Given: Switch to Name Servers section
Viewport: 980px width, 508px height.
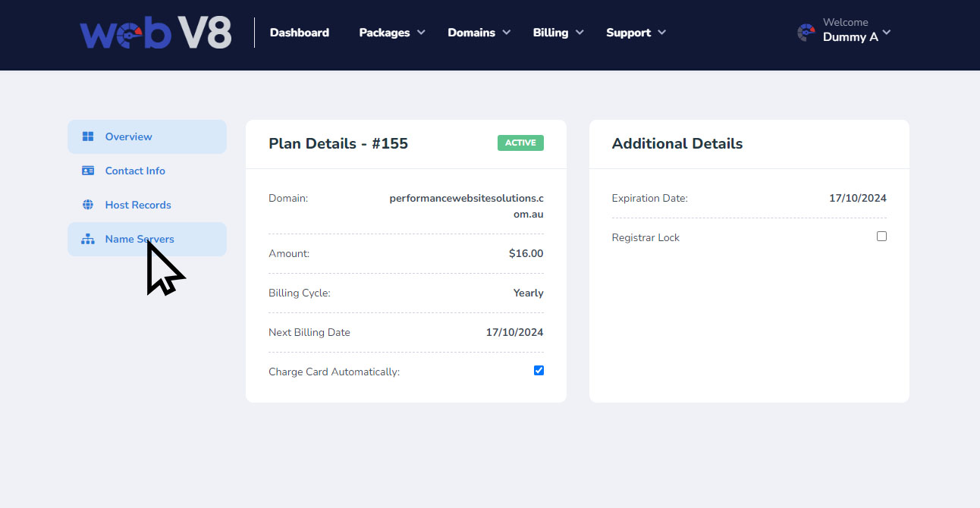Looking at the screenshot, I should point(140,239).
